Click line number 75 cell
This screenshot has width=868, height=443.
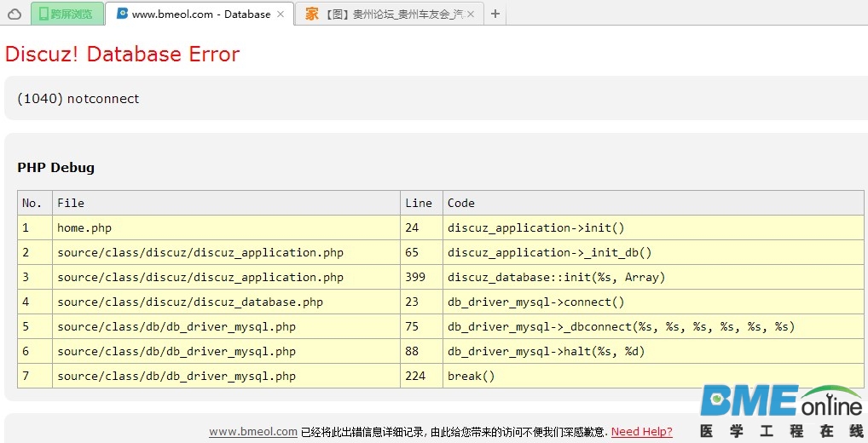pos(421,327)
